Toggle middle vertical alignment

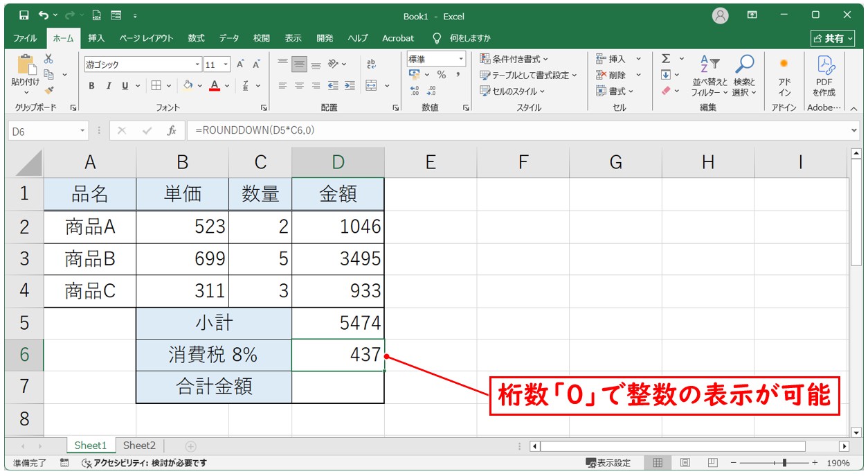click(x=299, y=64)
